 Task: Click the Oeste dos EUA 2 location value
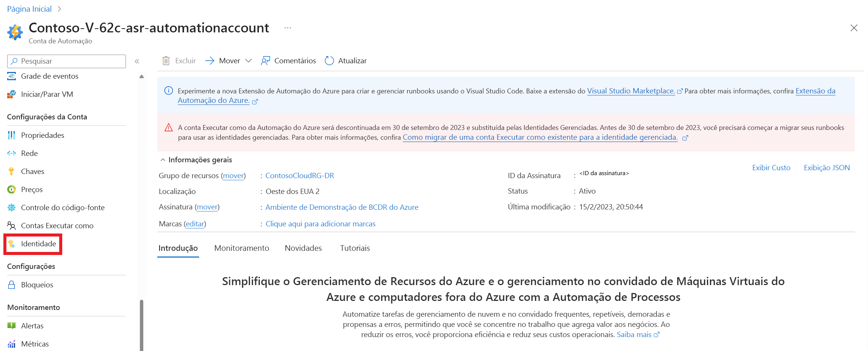tap(293, 191)
